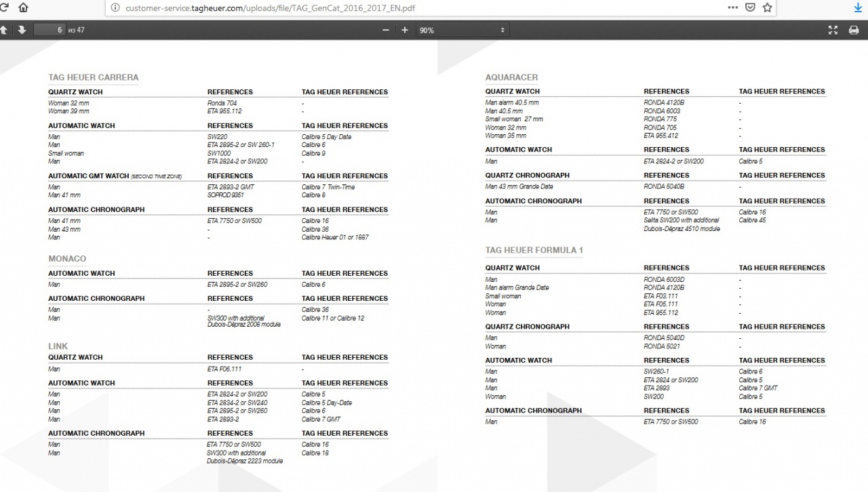Save the page to Pocket

(x=750, y=8)
